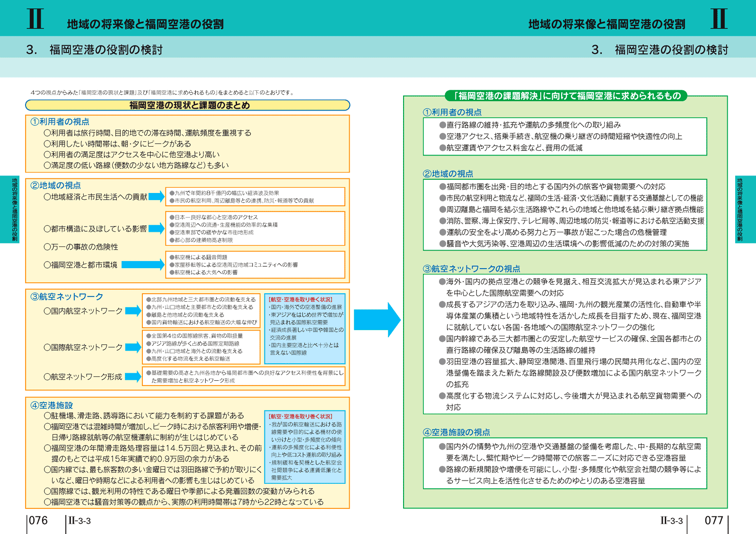Viewport: 756px width, 534px height.
Task: Click the cyan arrow beside 国内航空ネットワーク
Action: (x=133, y=311)
